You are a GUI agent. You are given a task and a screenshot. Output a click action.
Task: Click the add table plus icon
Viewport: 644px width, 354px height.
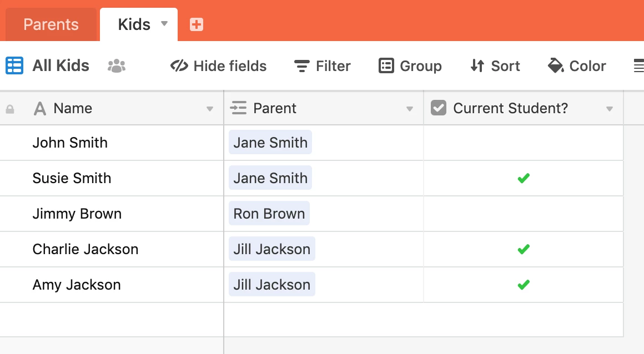(197, 24)
